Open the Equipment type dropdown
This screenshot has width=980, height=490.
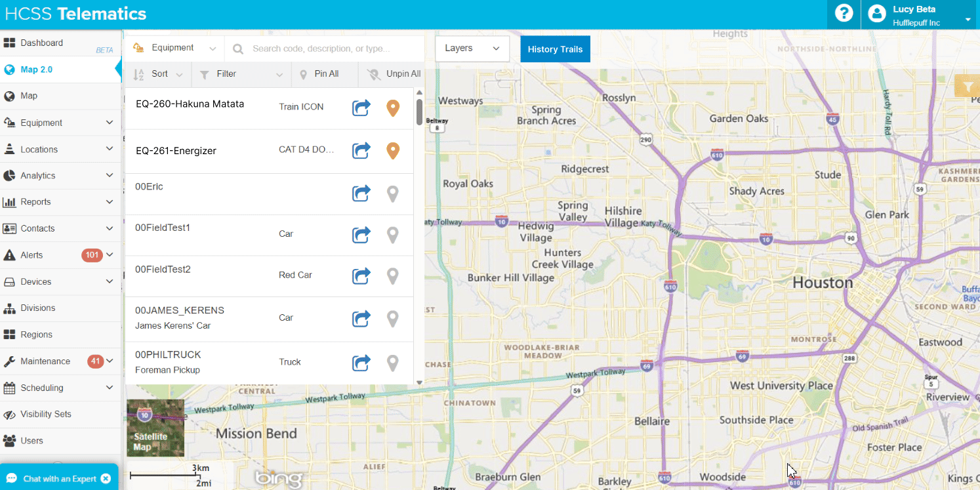174,48
